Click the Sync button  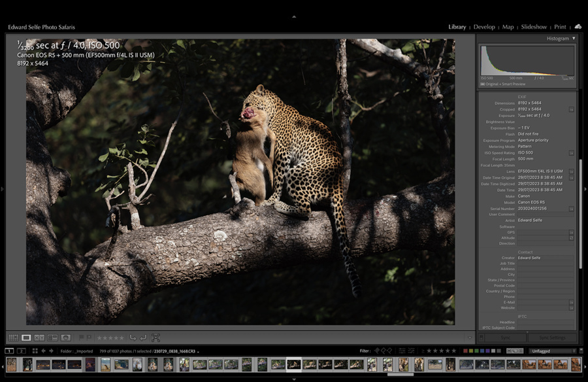505,338
